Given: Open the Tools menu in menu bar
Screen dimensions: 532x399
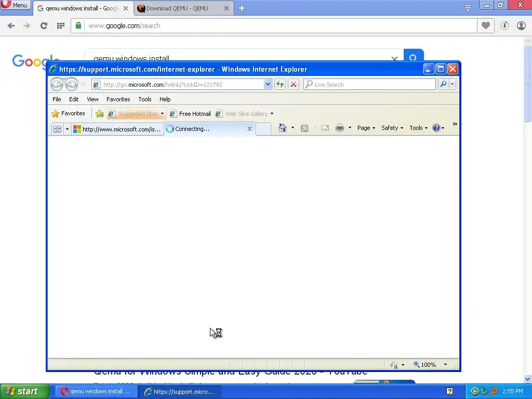Looking at the screenshot, I should coord(145,99).
